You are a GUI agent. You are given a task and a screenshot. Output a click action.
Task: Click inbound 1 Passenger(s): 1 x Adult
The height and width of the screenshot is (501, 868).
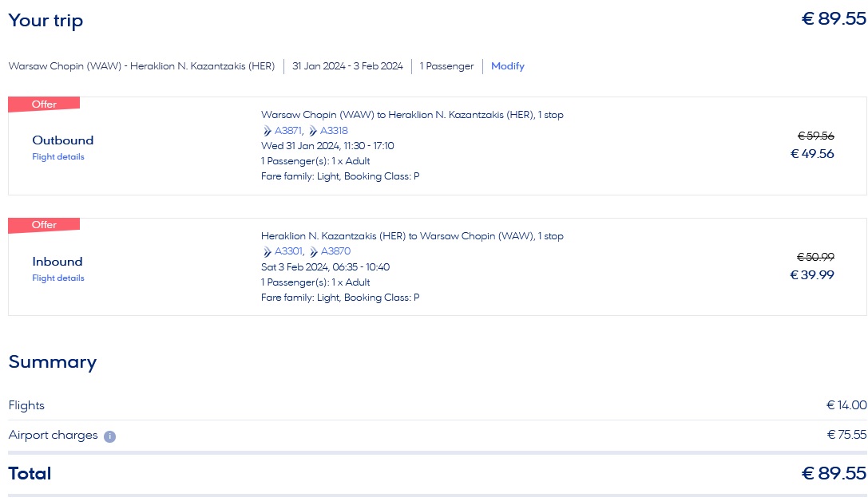(x=315, y=282)
